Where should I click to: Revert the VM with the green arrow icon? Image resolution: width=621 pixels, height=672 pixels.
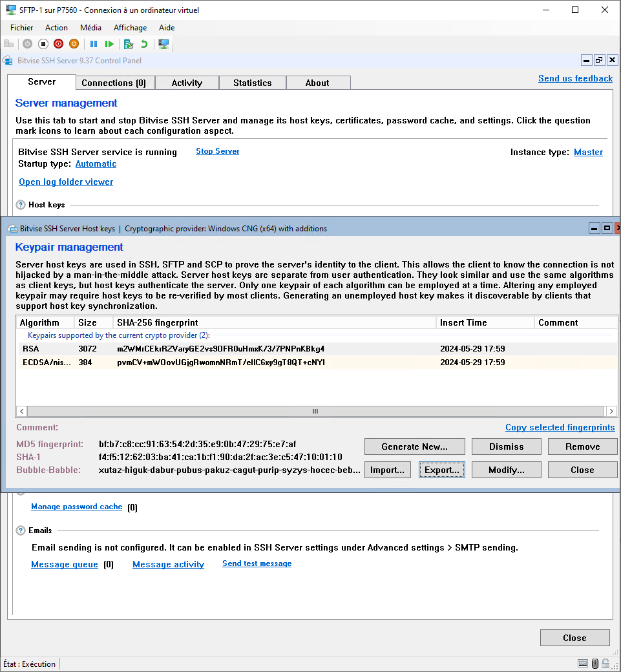click(x=144, y=44)
